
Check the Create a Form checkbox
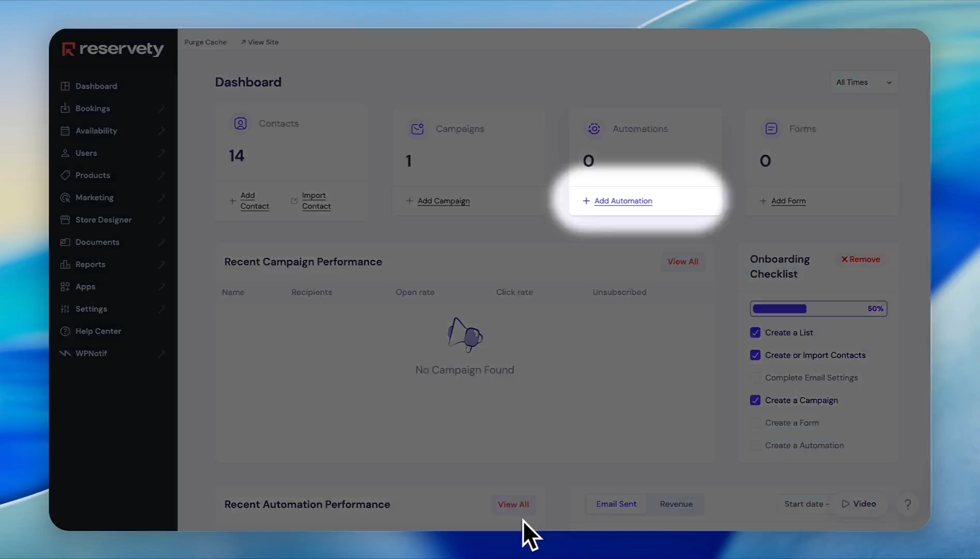tap(755, 422)
